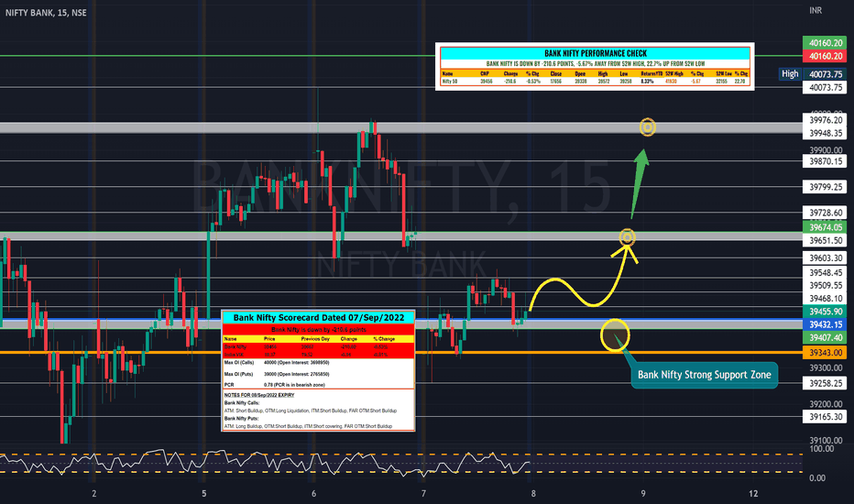This screenshot has height=504, width=854.
Task: Click the Previous Day column header in scorecard
Action: (x=314, y=339)
